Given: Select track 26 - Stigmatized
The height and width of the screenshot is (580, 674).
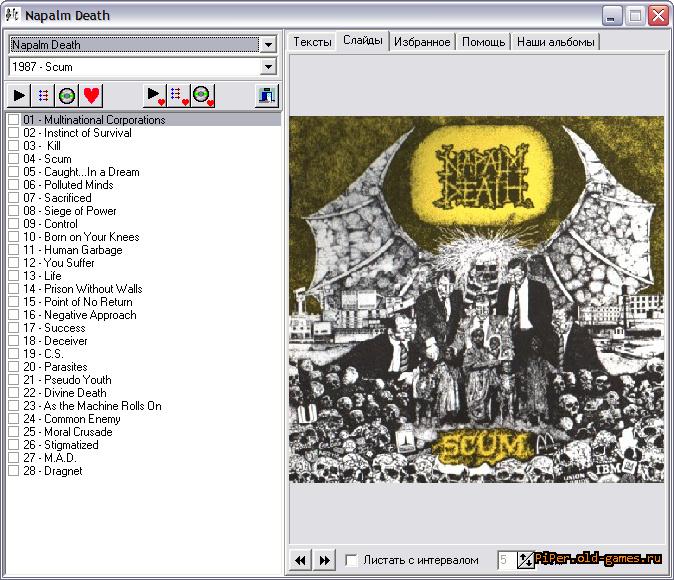Looking at the screenshot, I should click(x=61, y=445).
